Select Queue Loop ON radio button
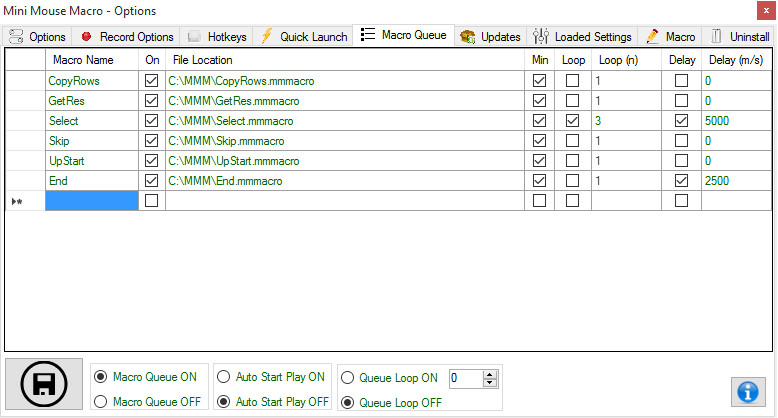 pyautogui.click(x=347, y=378)
